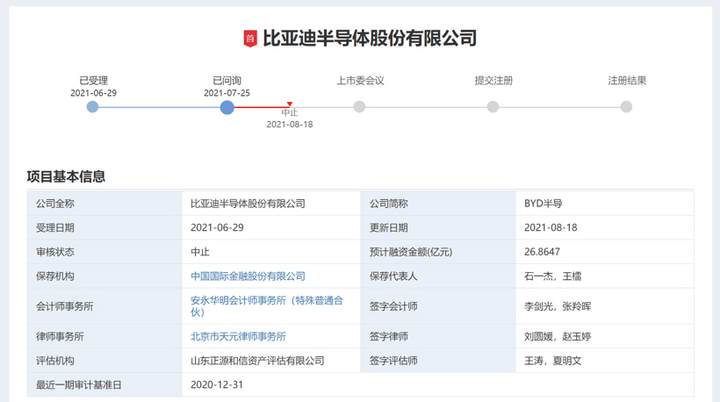Click the 提交注册 stage circle
The height and width of the screenshot is (402, 720).
click(493, 107)
